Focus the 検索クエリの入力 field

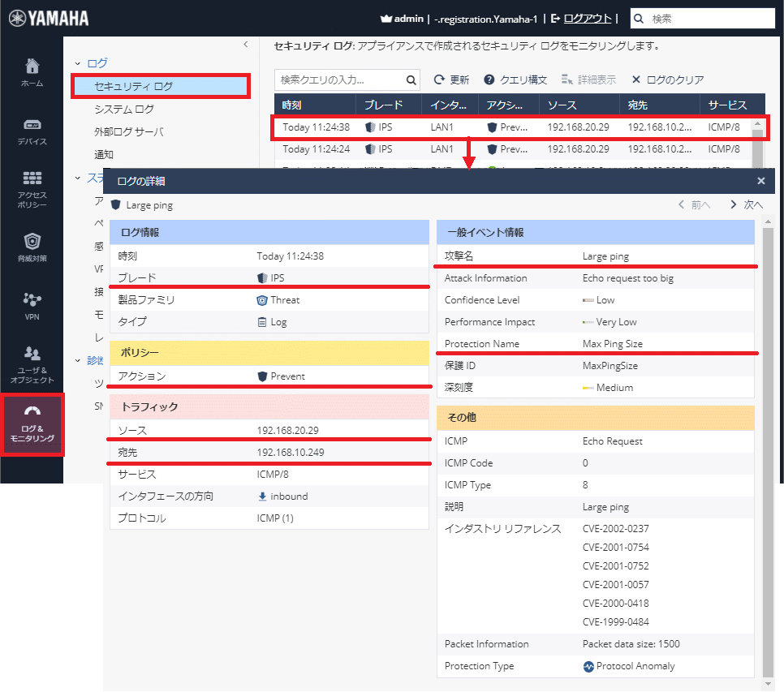click(339, 80)
